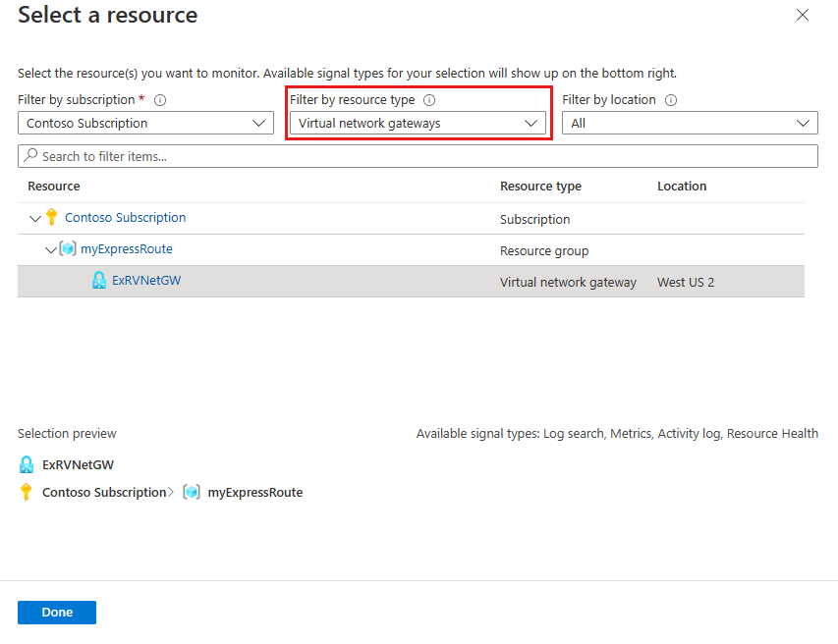The width and height of the screenshot is (838, 644).
Task: Open the Filter by subscription dropdown
Action: coord(145,124)
